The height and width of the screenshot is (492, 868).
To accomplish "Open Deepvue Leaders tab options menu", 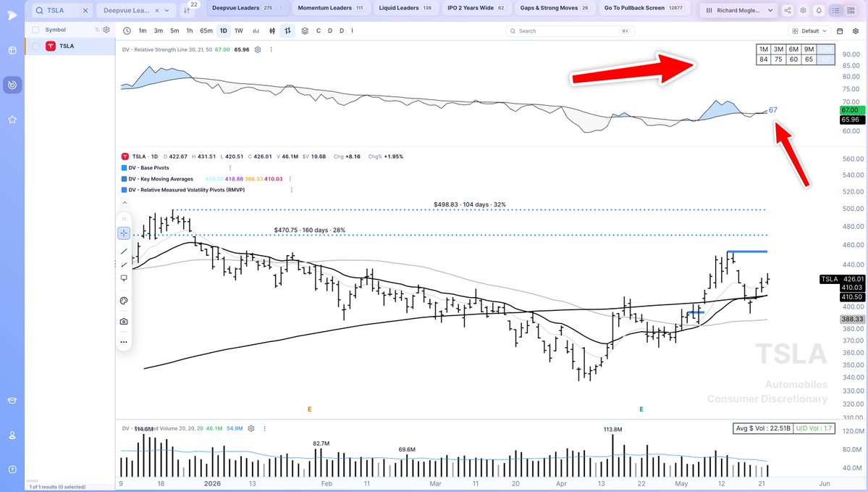I will pos(281,8).
